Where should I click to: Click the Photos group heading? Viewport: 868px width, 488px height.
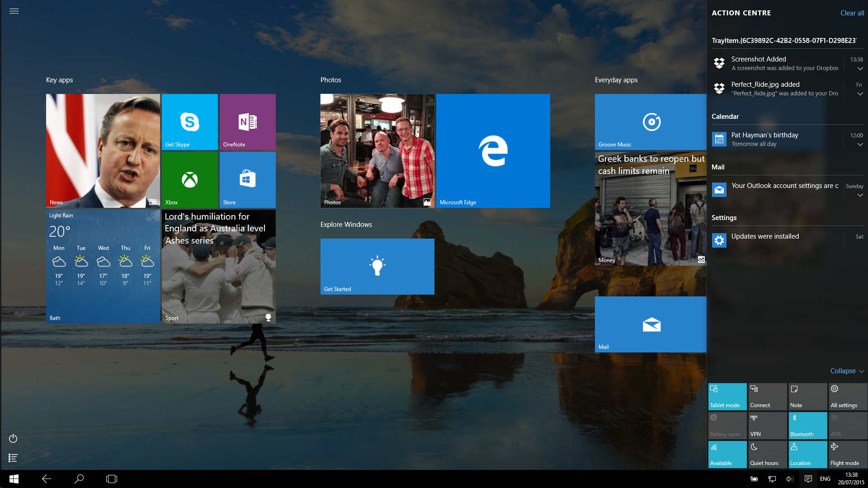tap(331, 80)
